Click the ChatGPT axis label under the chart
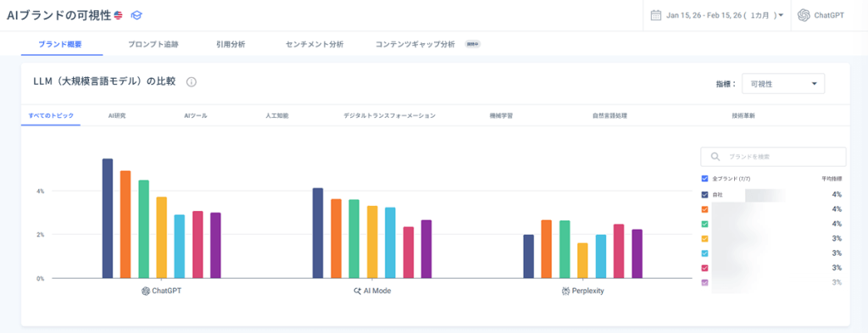 coord(166,291)
